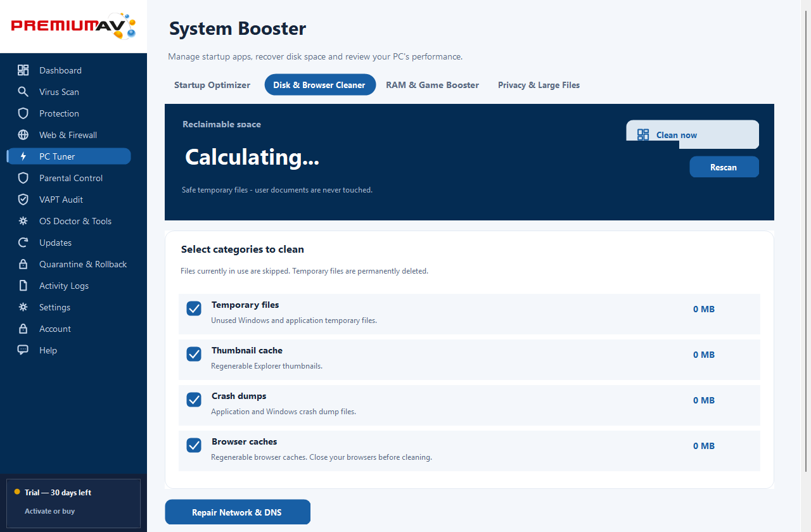The height and width of the screenshot is (532, 811).
Task: Click the 0 MB value for Temporary files
Action: pos(704,309)
